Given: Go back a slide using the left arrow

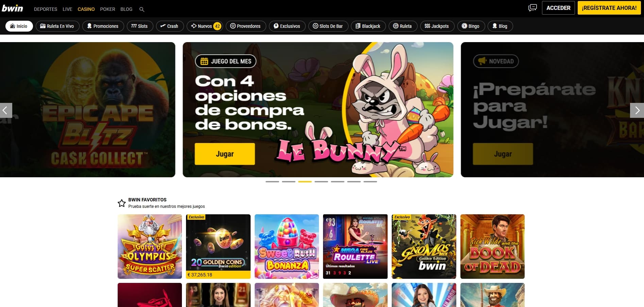Looking at the screenshot, I should tap(6, 110).
